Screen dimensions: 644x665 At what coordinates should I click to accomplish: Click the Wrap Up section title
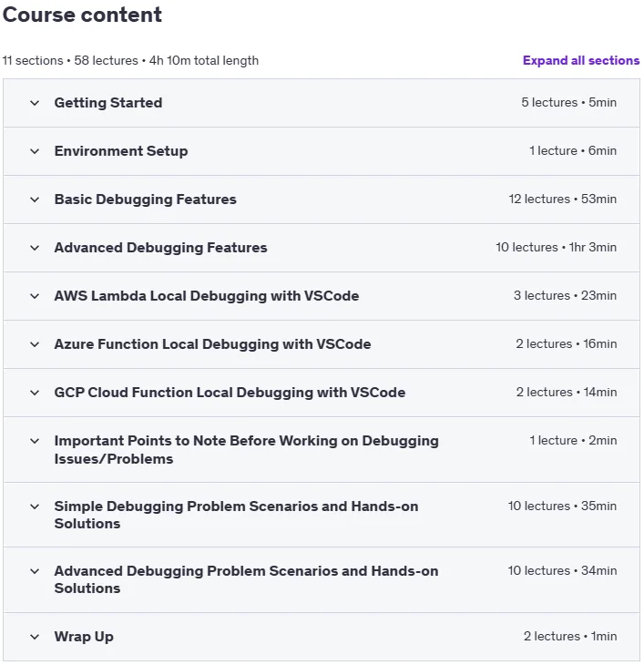click(x=84, y=637)
